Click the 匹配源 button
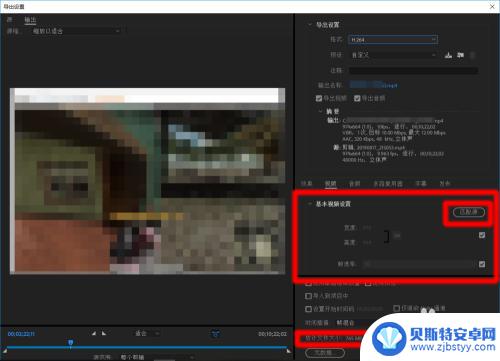The height and width of the screenshot is (361, 500). (468, 212)
